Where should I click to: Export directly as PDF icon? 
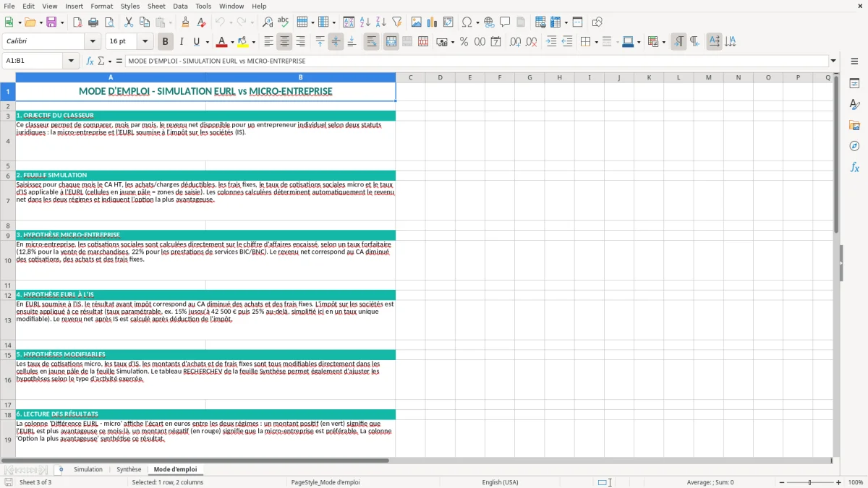click(x=77, y=22)
